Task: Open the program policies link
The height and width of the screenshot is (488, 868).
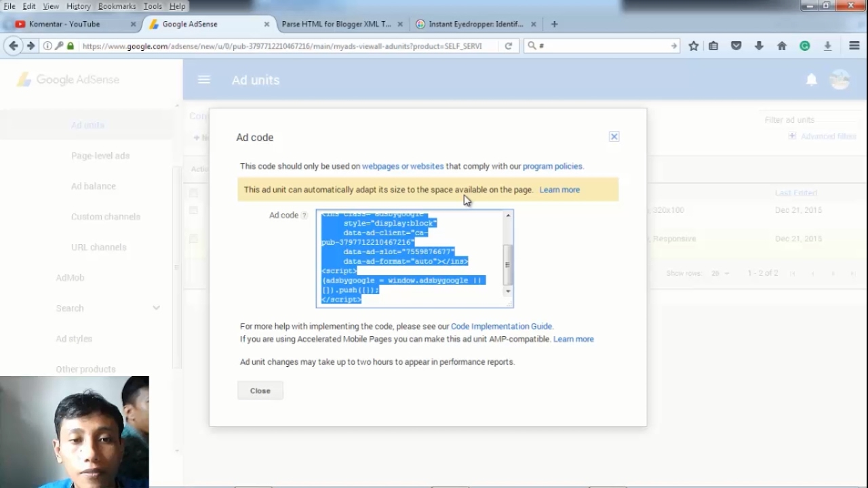Action: click(x=552, y=166)
